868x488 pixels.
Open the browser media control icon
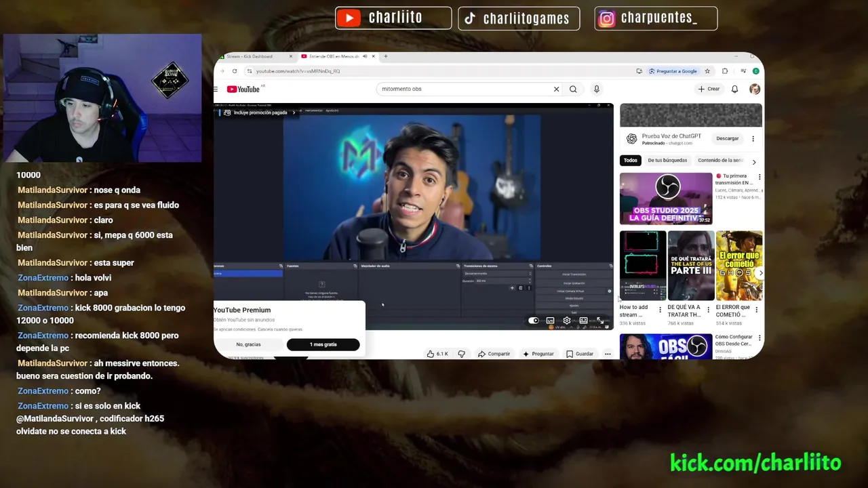tap(743, 71)
